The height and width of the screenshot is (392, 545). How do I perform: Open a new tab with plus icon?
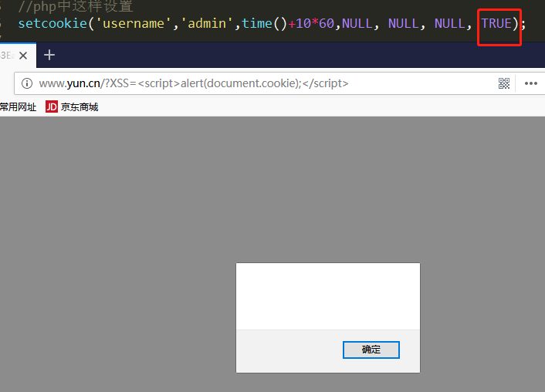click(49, 55)
